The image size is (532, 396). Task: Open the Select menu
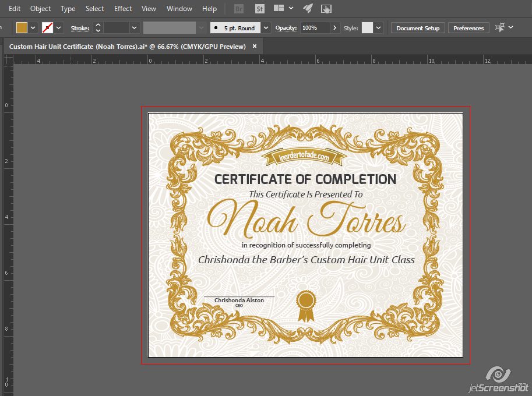pyautogui.click(x=94, y=8)
